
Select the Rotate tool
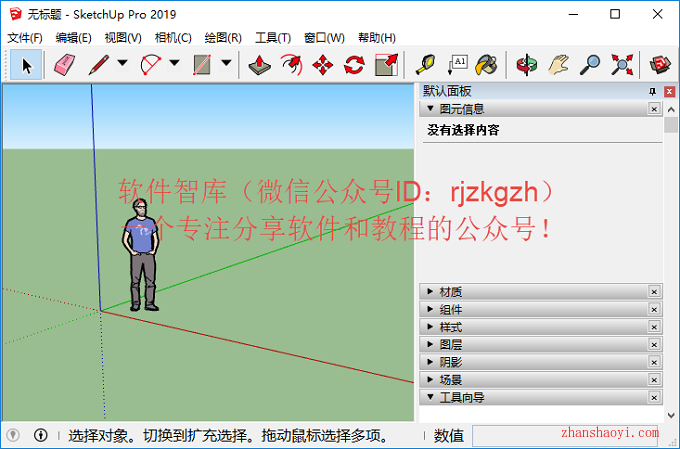(354, 65)
